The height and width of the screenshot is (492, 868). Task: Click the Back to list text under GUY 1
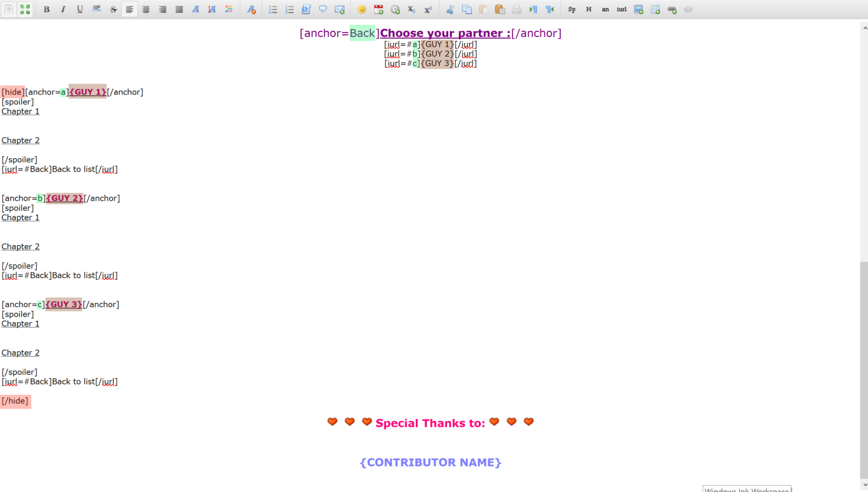tap(73, 169)
